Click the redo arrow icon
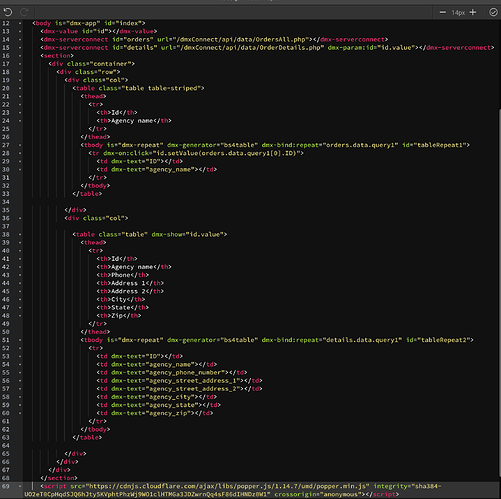This screenshot has height=499, width=501. click(24, 12)
